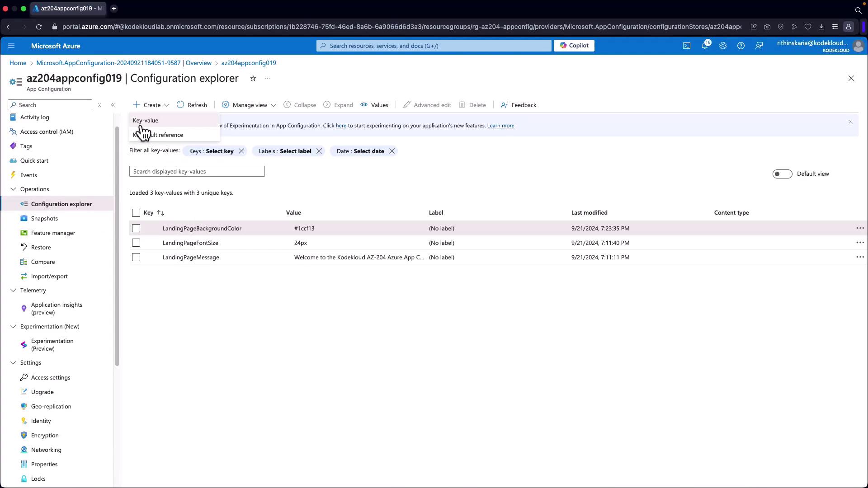The width and height of the screenshot is (868, 488).
Task: Check the LandingPageBackgroundColor row checkbox
Action: click(136, 229)
